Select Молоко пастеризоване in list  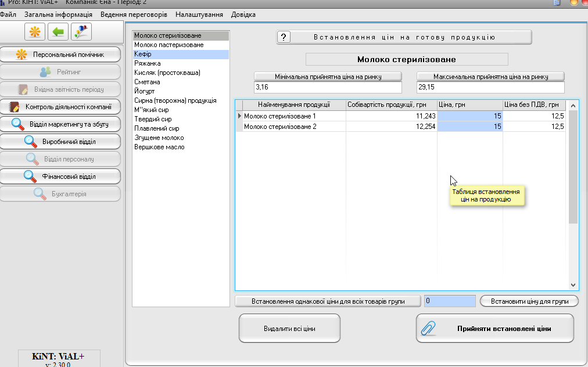181,45
